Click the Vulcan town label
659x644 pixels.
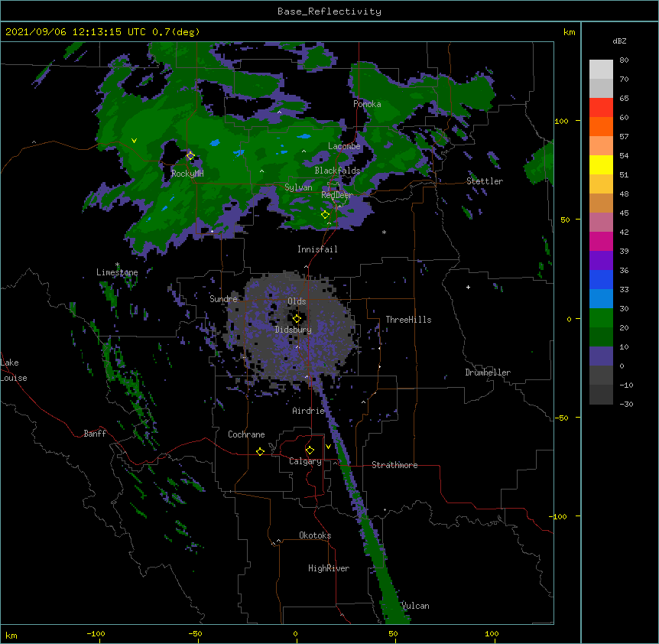(x=415, y=606)
